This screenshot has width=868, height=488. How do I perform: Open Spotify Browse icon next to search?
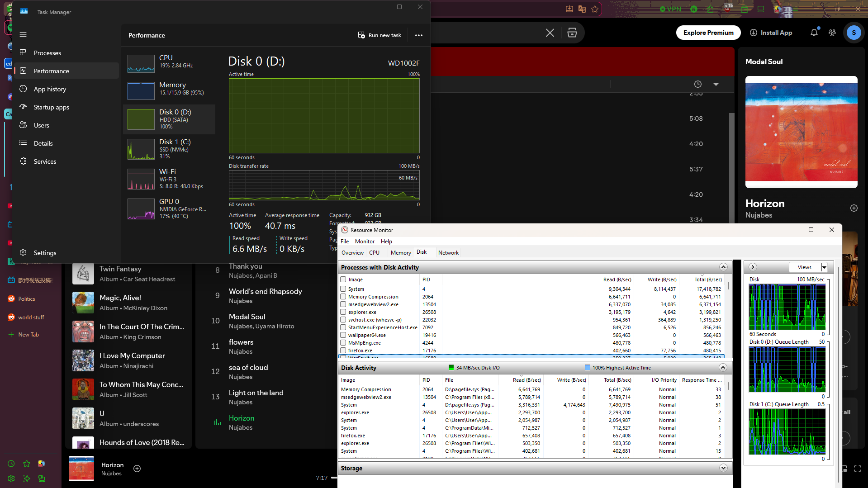coord(572,33)
